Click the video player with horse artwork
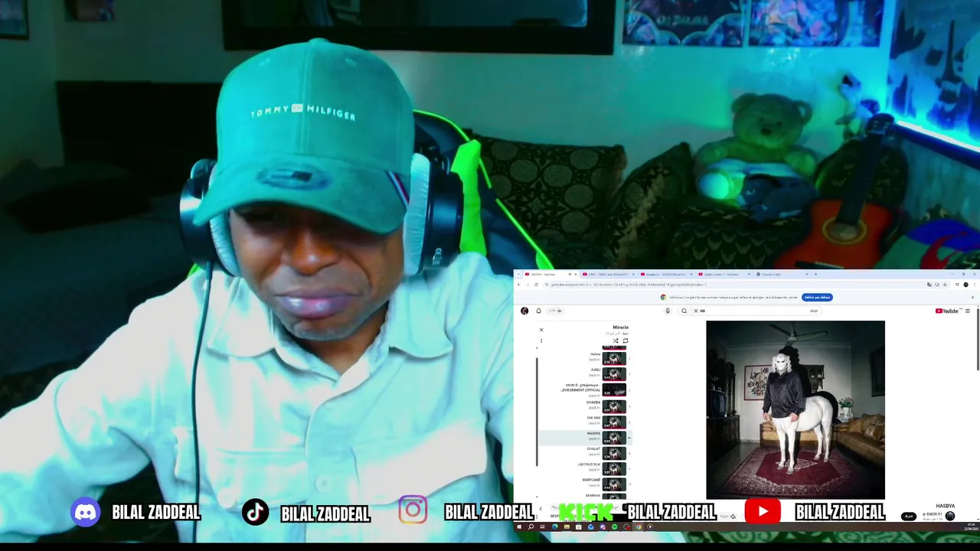 (795, 410)
